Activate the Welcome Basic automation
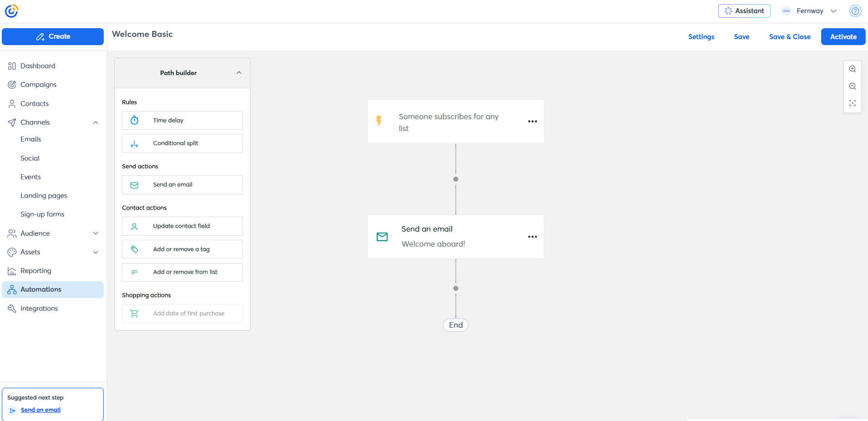Viewport: 868px width, 421px height. [x=843, y=37]
